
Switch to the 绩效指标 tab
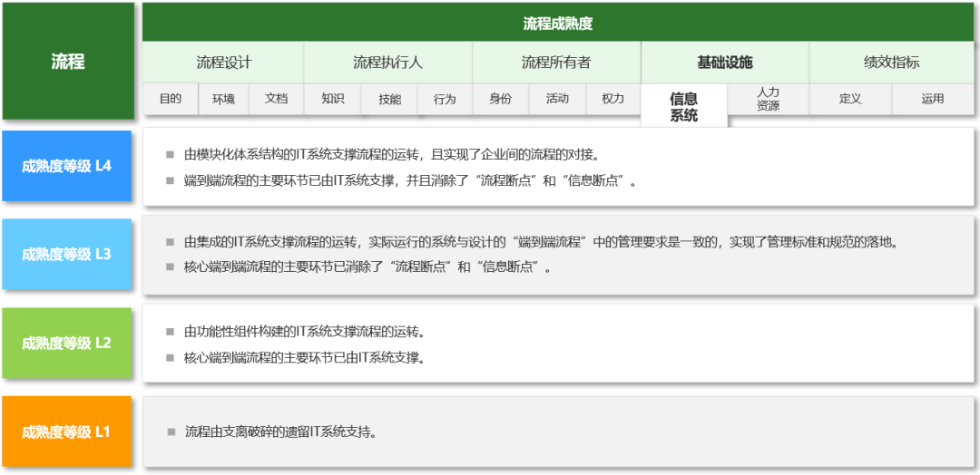point(892,63)
